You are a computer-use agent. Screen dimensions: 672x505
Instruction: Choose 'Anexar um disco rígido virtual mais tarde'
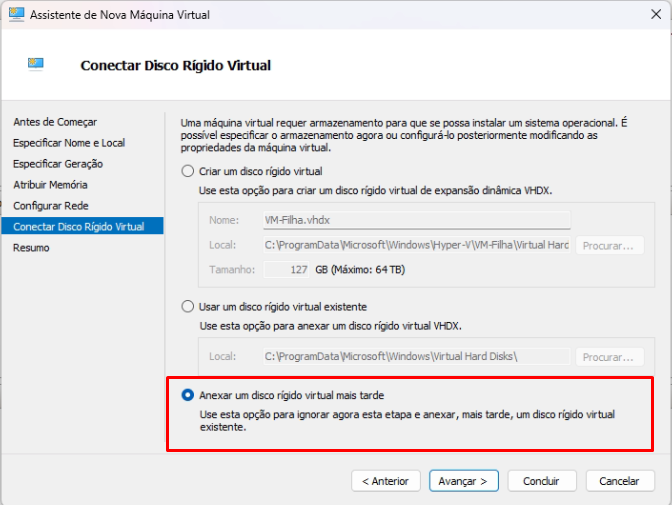(188, 395)
